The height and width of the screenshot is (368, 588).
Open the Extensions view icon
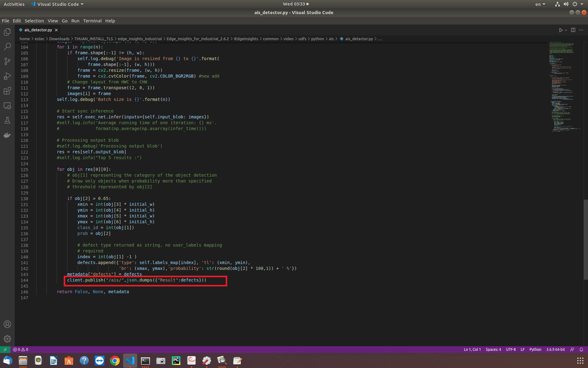tap(7, 91)
